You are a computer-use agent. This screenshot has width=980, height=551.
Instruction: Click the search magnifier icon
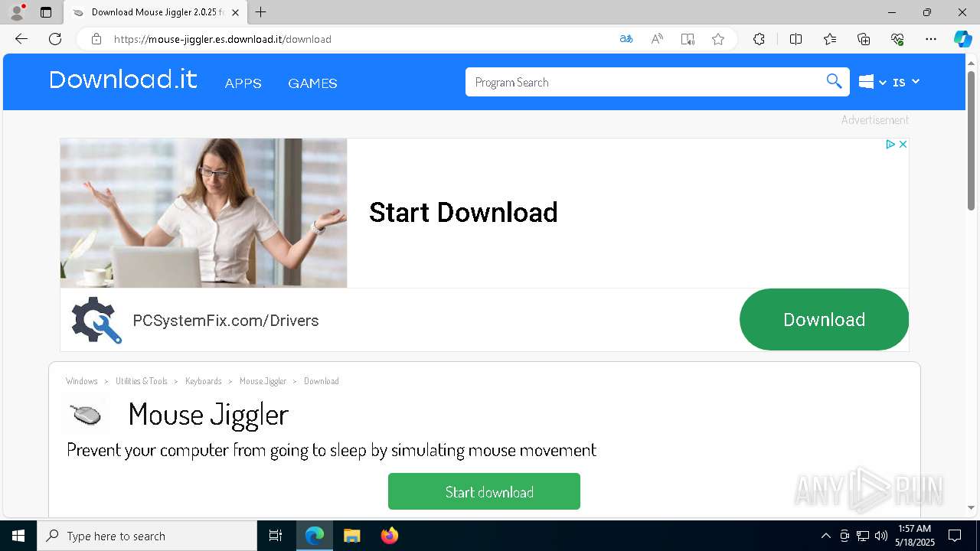[x=834, y=81]
